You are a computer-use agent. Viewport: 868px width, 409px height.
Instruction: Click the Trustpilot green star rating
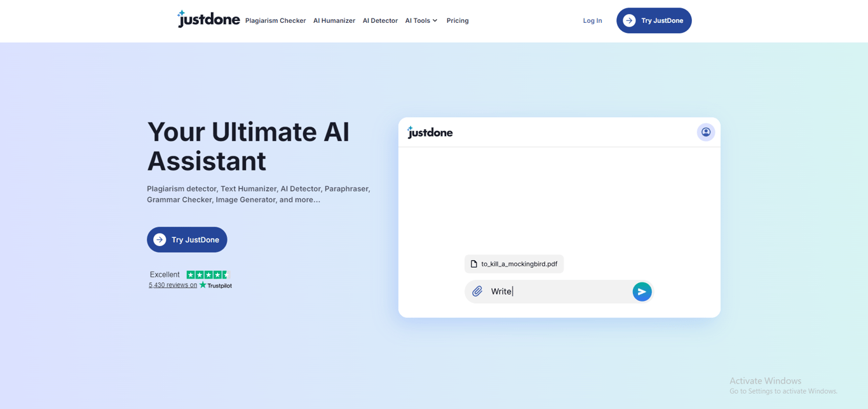[x=208, y=275]
